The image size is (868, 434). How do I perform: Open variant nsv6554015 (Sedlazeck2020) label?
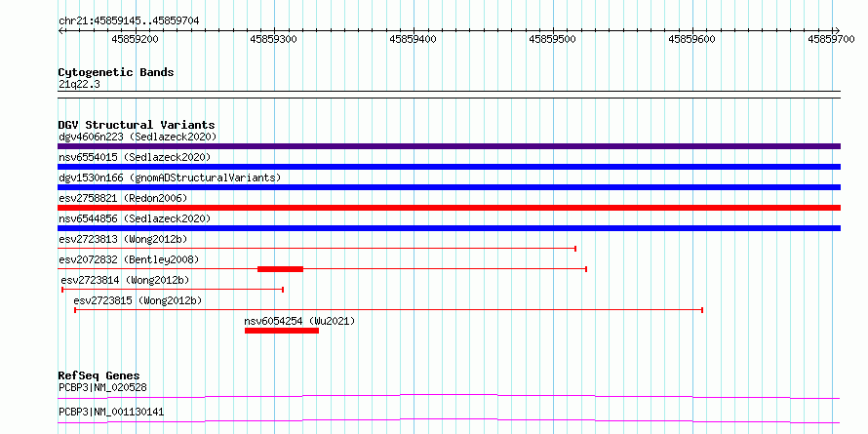pos(135,157)
